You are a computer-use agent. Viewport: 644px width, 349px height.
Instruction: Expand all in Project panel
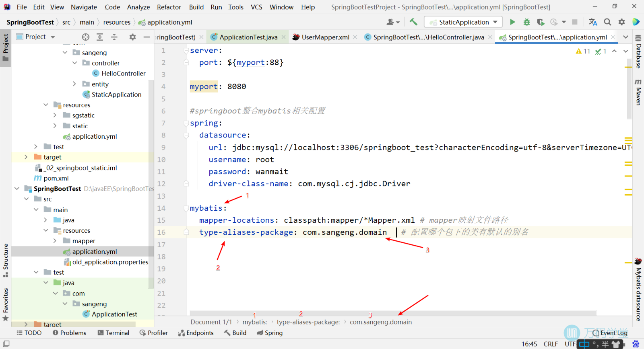coord(100,37)
